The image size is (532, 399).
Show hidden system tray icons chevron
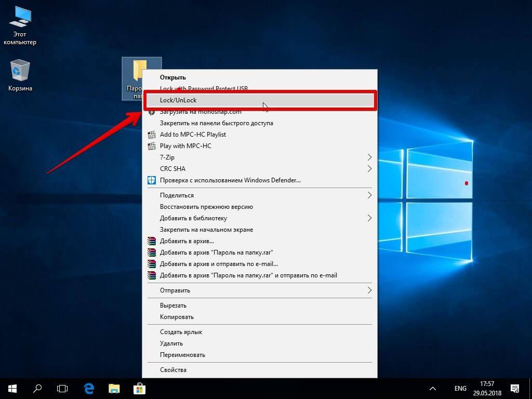click(x=433, y=389)
